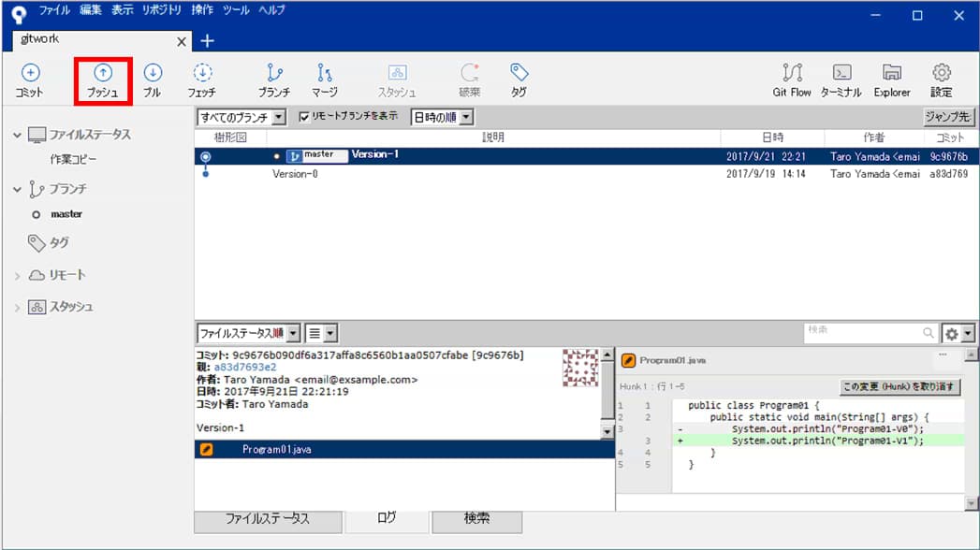This screenshot has width=980, height=550.
Task: Click the プッシュ (Push) toolbar icon
Action: [103, 79]
